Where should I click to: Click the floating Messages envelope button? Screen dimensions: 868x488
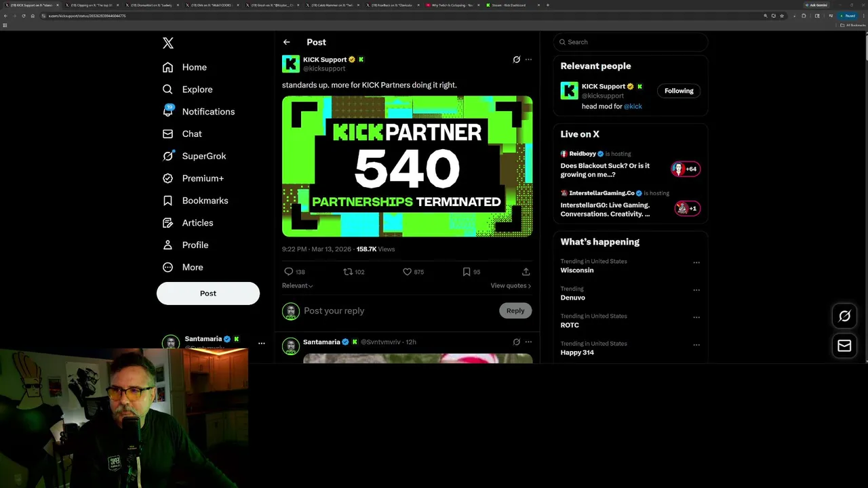[844, 346]
